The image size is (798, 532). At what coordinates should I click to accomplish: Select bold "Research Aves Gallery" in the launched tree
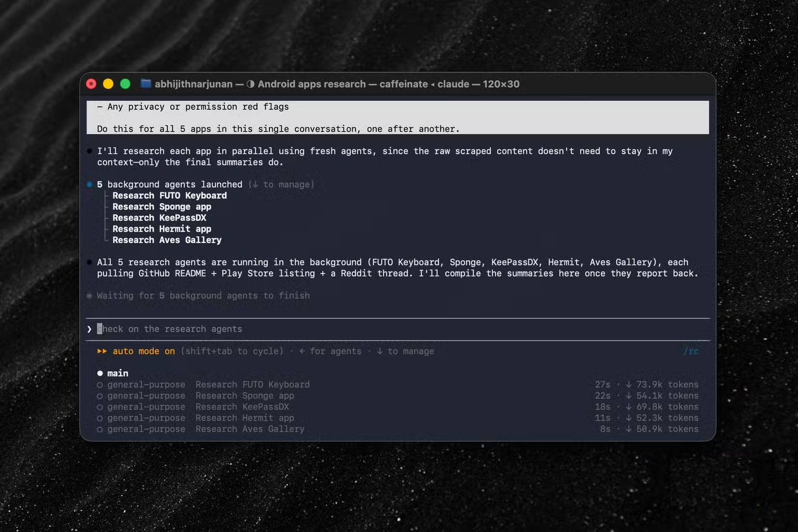[167, 240]
